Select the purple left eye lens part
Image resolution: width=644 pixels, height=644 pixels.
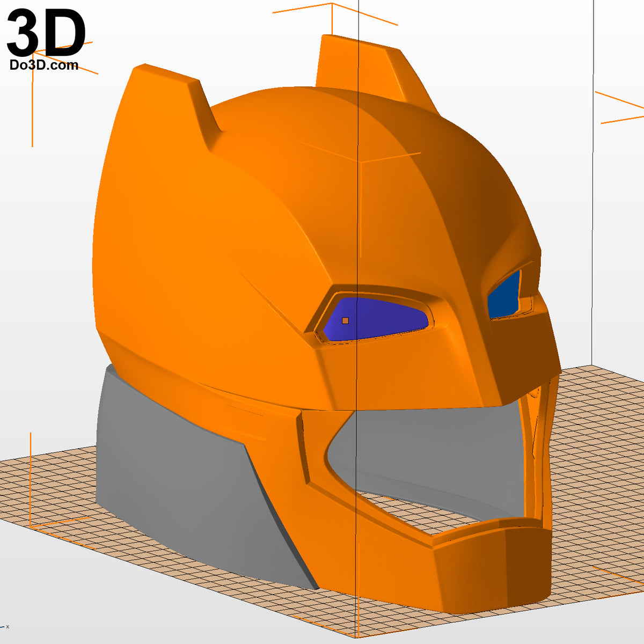[376, 320]
